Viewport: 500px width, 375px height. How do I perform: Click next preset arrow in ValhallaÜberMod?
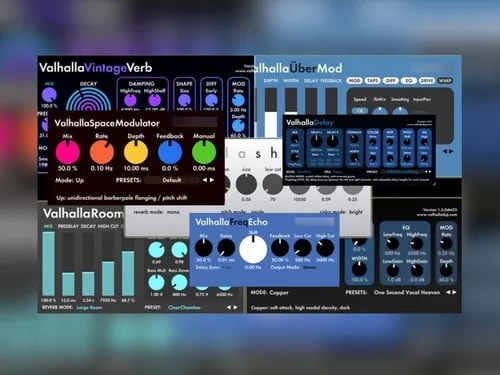click(451, 151)
